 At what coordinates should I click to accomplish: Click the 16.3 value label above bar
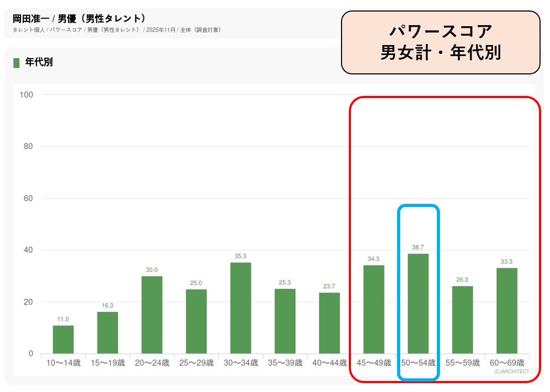point(107,304)
